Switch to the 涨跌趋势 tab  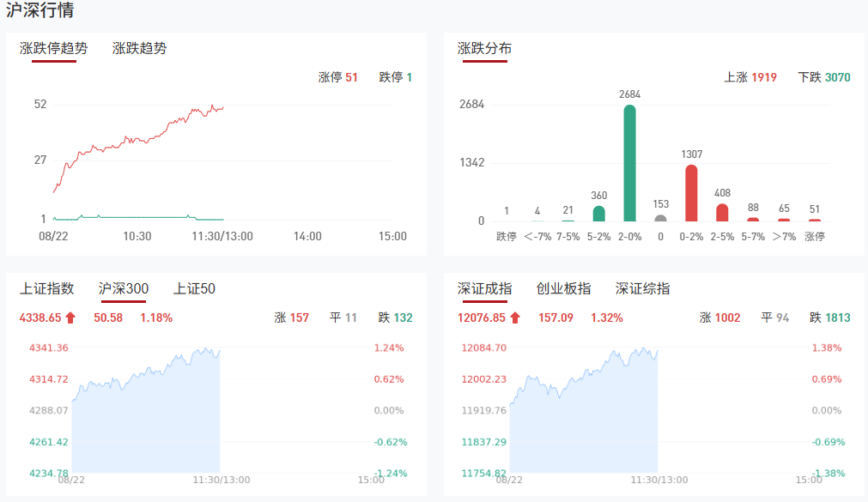[x=139, y=49]
